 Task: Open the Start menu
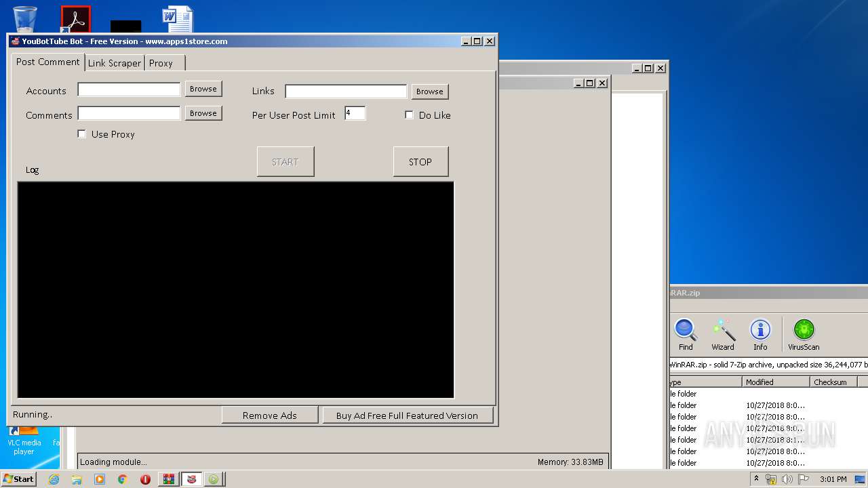(x=19, y=479)
